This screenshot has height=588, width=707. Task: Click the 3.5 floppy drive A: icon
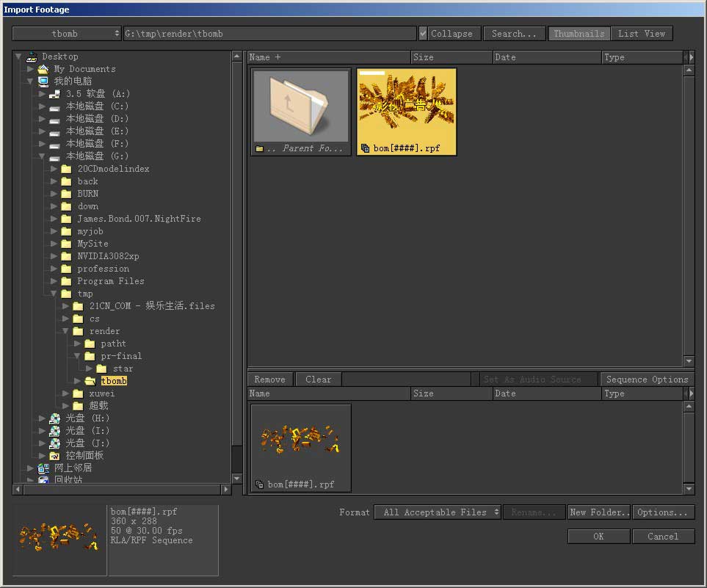click(54, 94)
